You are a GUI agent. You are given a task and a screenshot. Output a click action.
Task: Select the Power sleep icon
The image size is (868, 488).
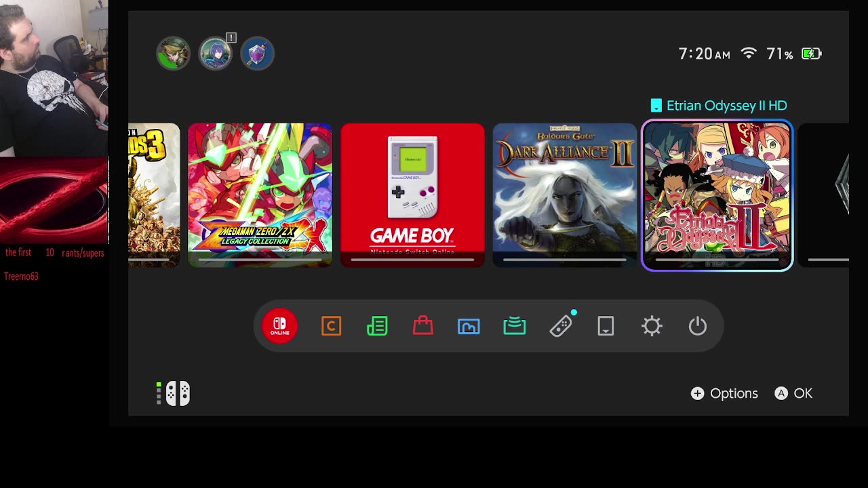(698, 326)
